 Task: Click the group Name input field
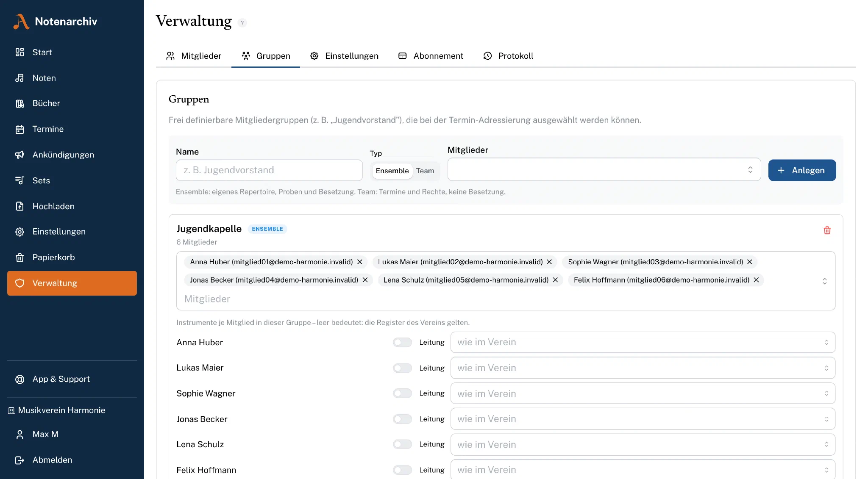tap(269, 170)
